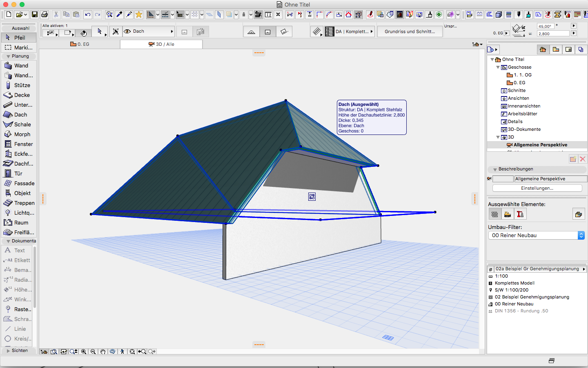Image resolution: width=588 pixels, height=368 pixels.
Task: Click the New document icon
Action: (x=9, y=15)
